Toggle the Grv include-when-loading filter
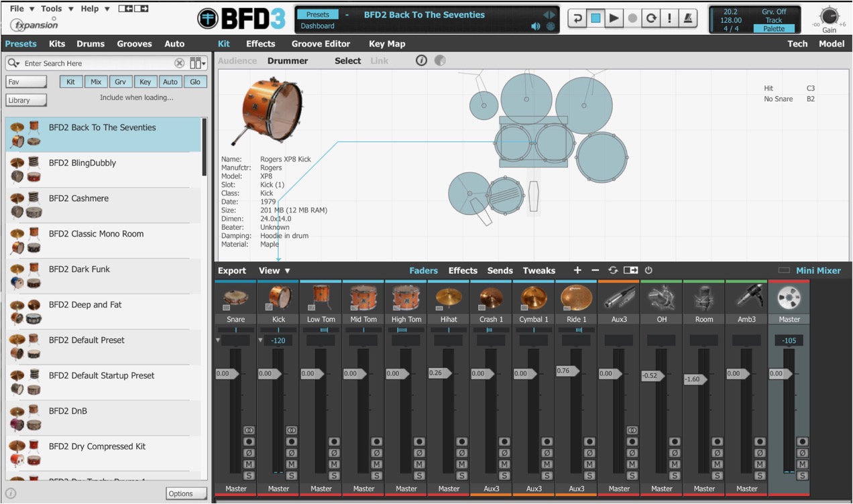This screenshot has height=504, width=853. tap(120, 82)
